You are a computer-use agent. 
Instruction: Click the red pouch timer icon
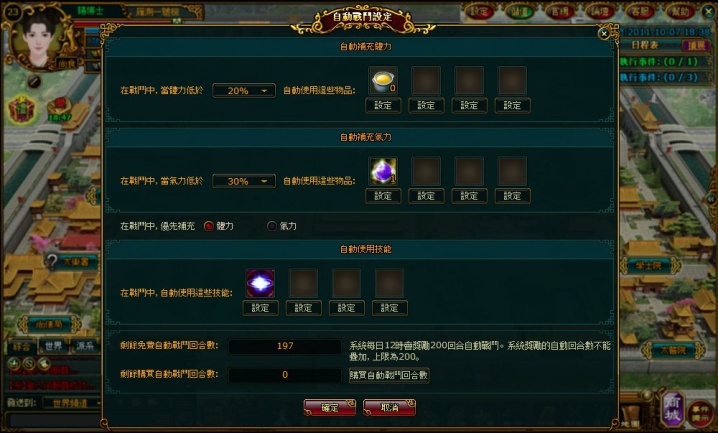(x=60, y=108)
